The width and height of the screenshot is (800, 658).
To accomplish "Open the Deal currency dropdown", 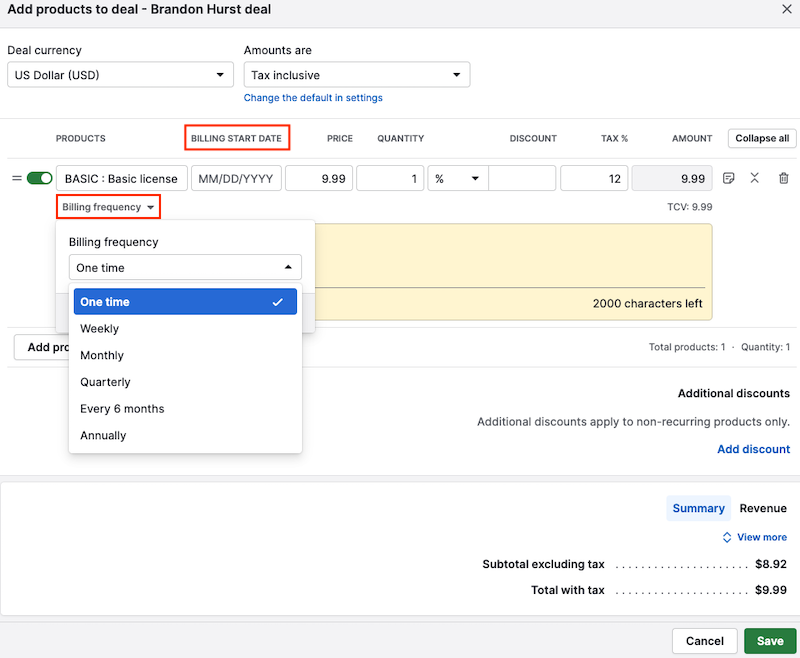I will point(120,74).
